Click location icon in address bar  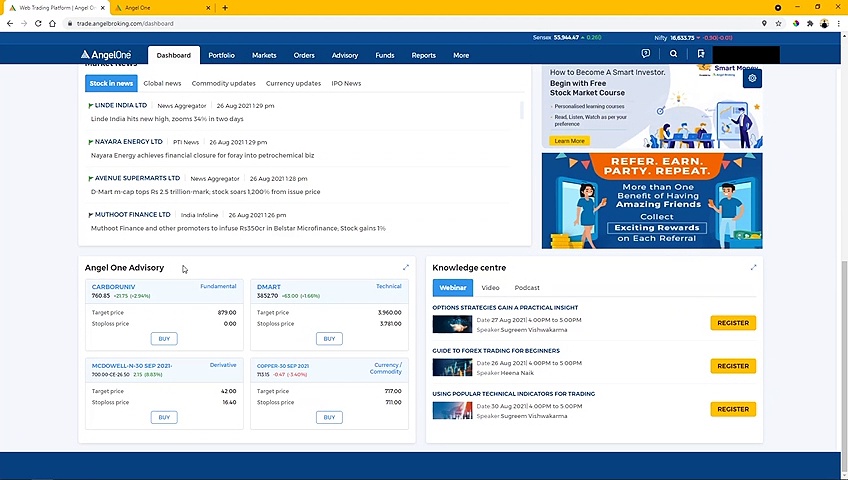pyautogui.click(x=764, y=23)
